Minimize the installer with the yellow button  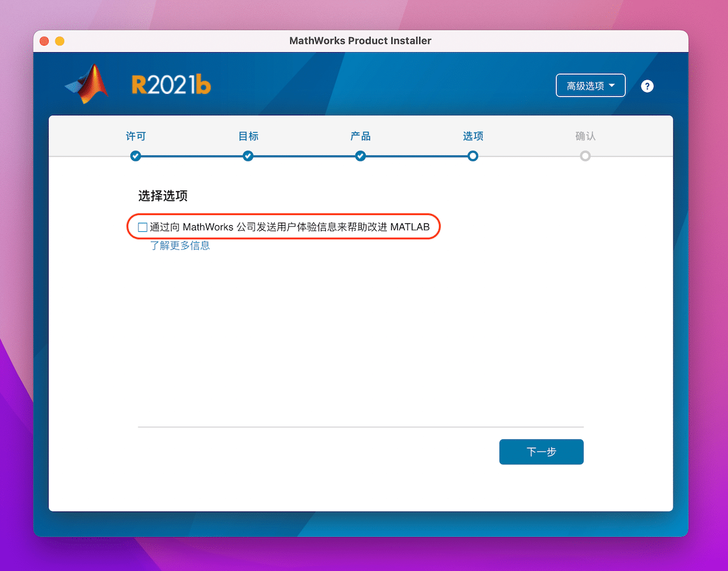coord(59,41)
